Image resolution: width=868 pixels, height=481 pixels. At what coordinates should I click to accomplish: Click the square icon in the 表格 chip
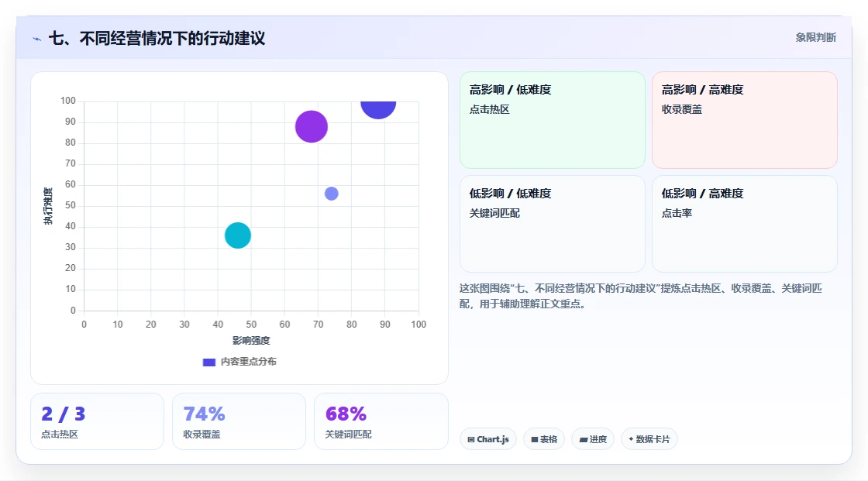pyautogui.click(x=535, y=439)
